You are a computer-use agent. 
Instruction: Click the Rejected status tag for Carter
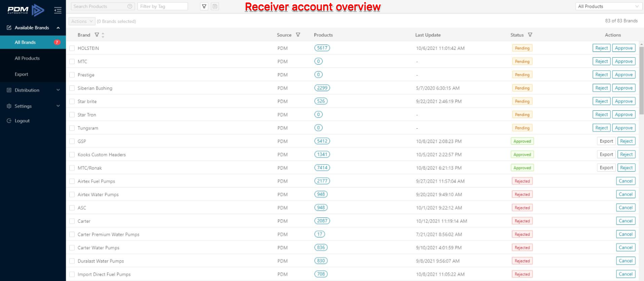click(x=522, y=221)
